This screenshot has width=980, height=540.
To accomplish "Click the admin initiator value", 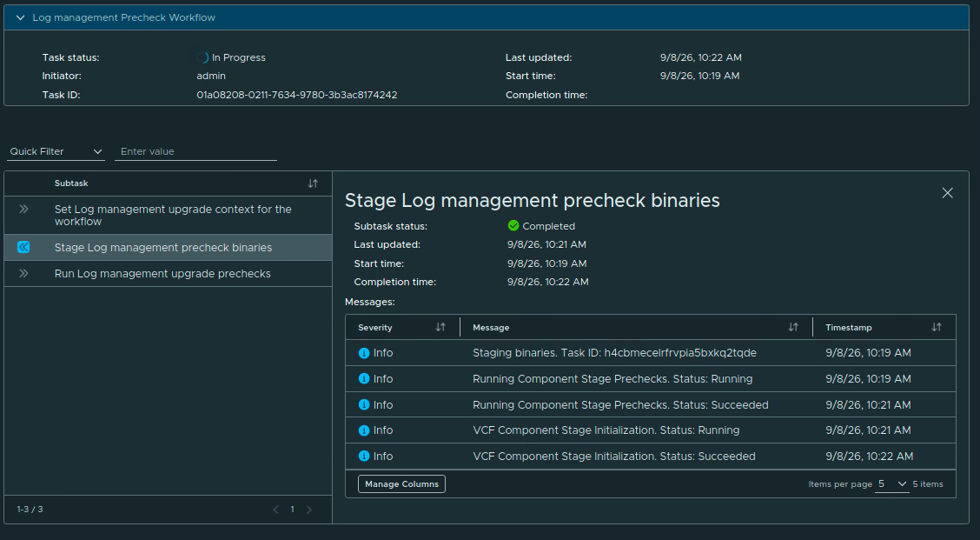I will [211, 76].
